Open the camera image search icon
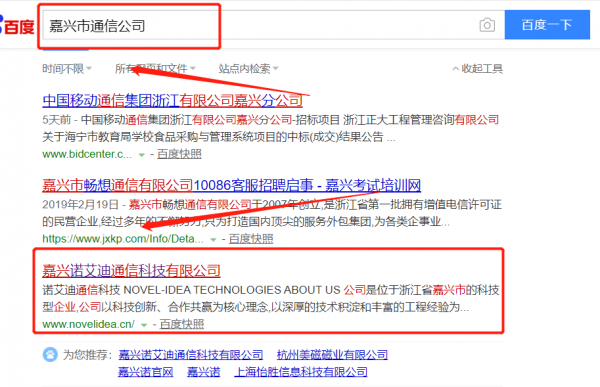 (x=487, y=25)
